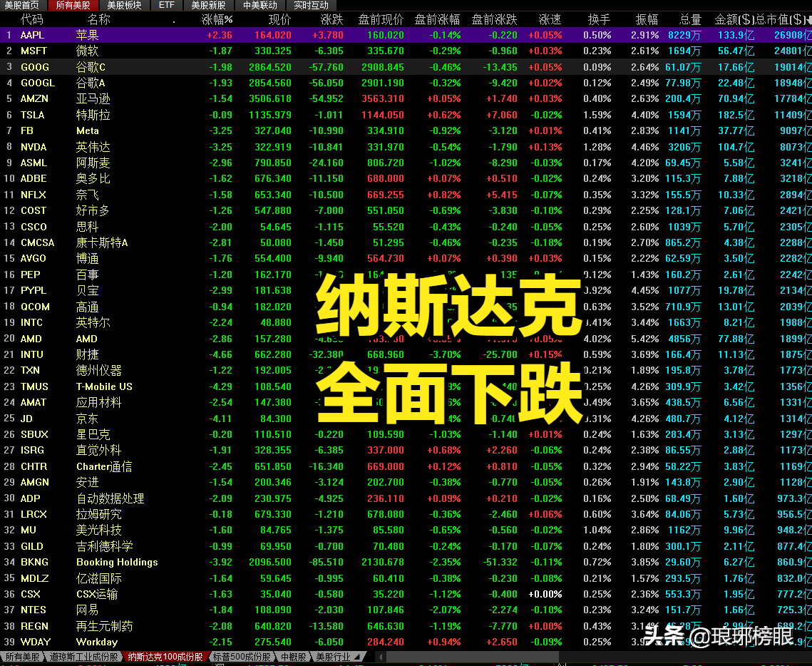812x666 pixels.
Task: Sort by the 现价 column header
Action: click(279, 20)
